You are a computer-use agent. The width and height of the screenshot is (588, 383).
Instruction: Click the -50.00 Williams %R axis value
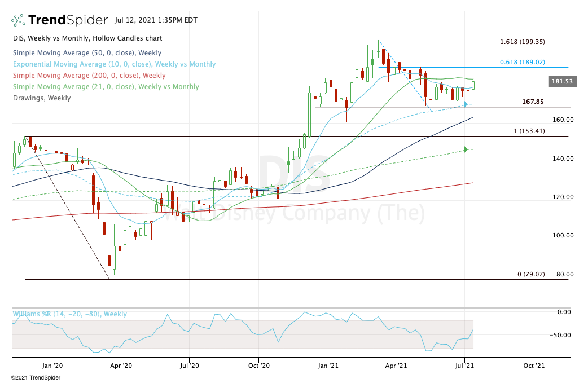[560, 335]
